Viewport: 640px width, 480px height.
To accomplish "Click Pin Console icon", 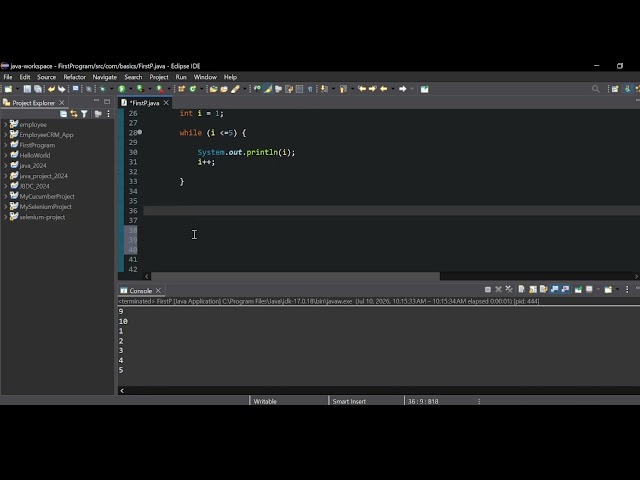I will (578, 289).
